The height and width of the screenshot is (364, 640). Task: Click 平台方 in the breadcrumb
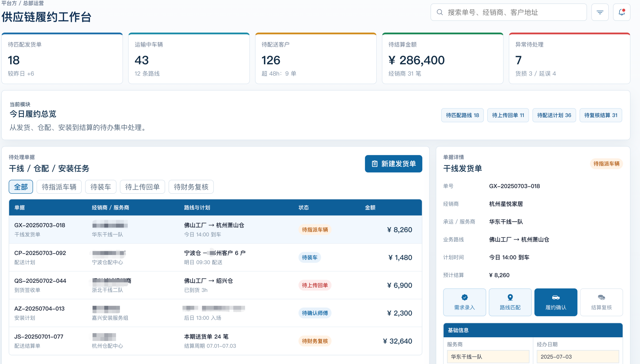click(x=9, y=3)
